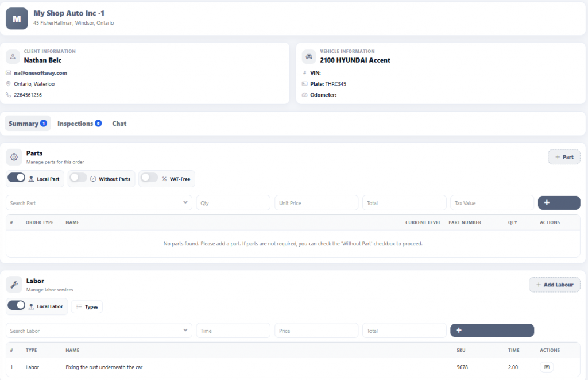Switch to the Inspections tab
Screen dimensions: 588x380
click(79, 124)
